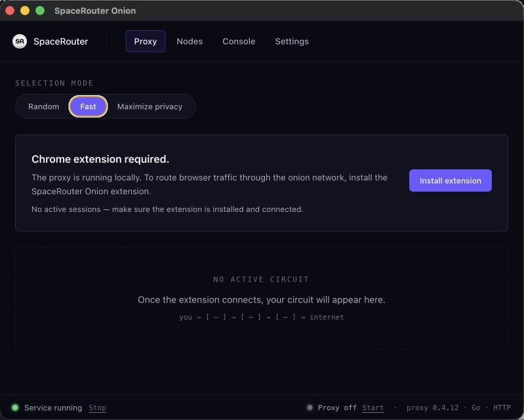Click the gray proxy off indicator dot

(x=310, y=408)
